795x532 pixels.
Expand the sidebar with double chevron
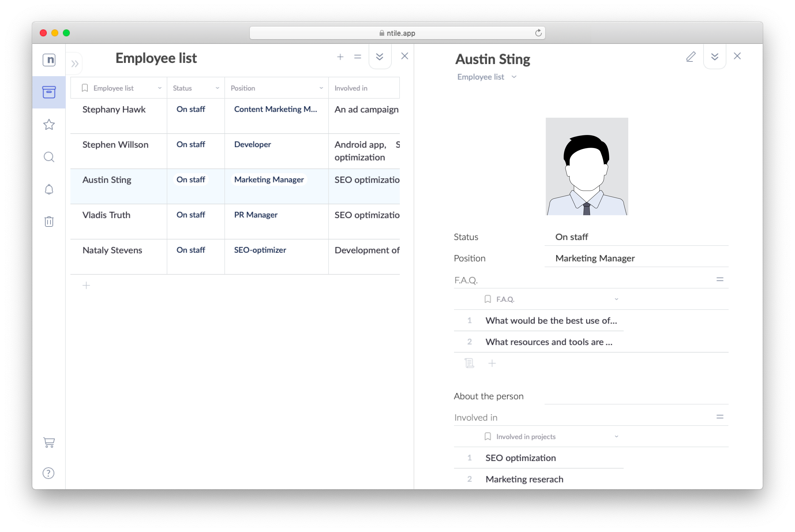(75, 64)
